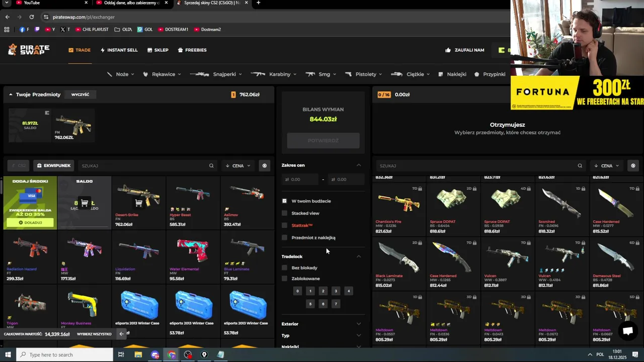Open the Windows Start menu
The height and width of the screenshot is (362, 644).
(x=8, y=354)
